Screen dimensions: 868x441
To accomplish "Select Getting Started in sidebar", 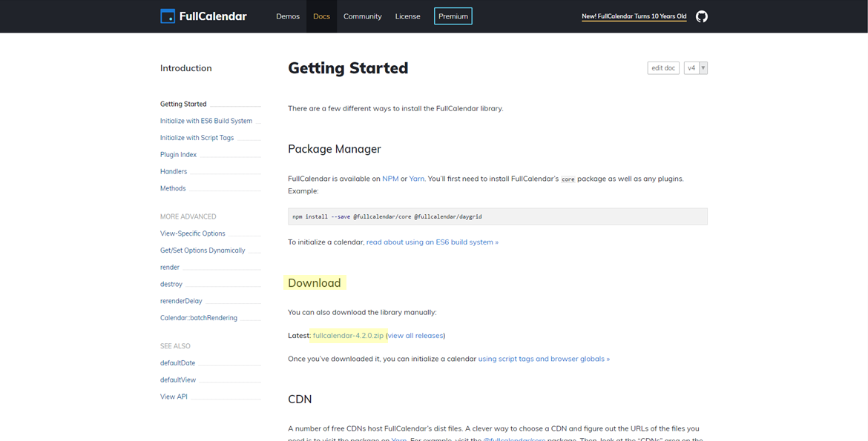I will [x=183, y=104].
